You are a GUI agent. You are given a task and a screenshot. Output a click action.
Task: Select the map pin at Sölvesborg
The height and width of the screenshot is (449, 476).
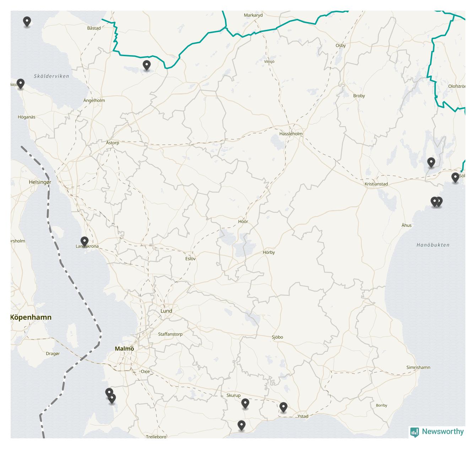(455, 177)
